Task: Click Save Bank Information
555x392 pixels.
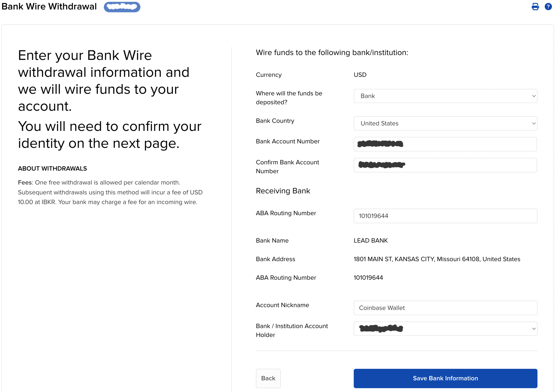Action: 445,378
